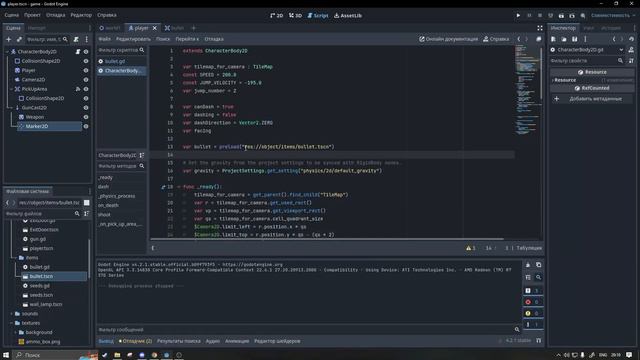Toggle distraction-free fullscreen for the script editor
Image resolution: width=640 pixels, height=360 pixels.
point(540,28)
